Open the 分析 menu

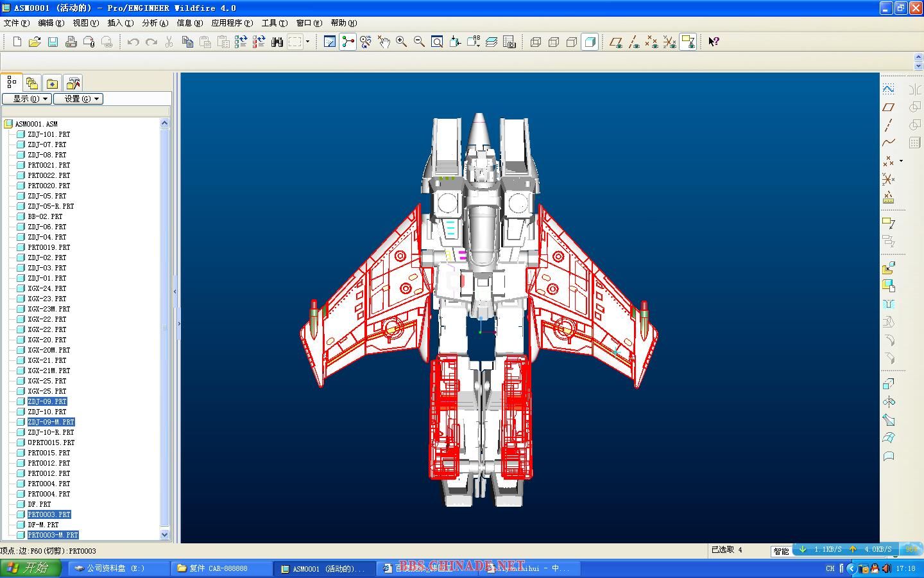tap(155, 23)
